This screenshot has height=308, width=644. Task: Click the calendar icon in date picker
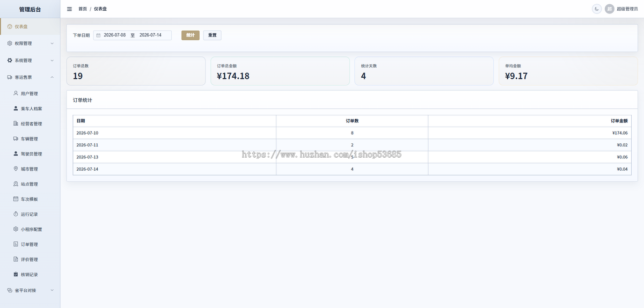[x=98, y=35]
